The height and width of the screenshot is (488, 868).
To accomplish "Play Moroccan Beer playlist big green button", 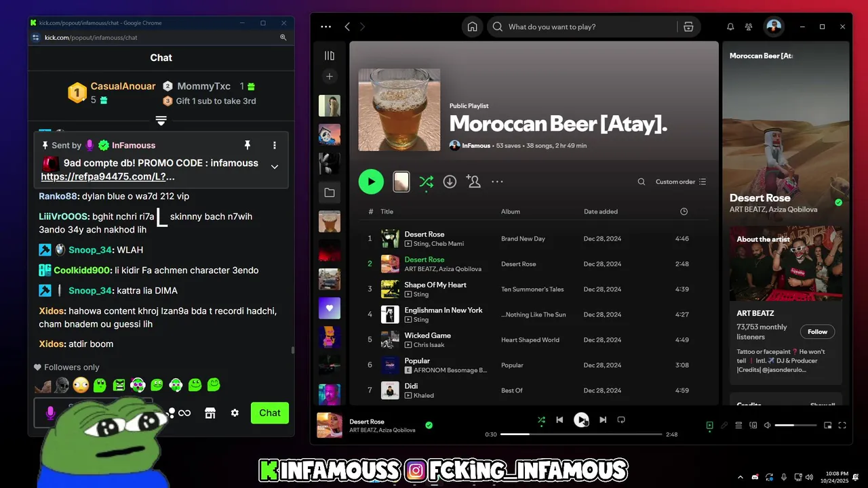I will coord(371,182).
